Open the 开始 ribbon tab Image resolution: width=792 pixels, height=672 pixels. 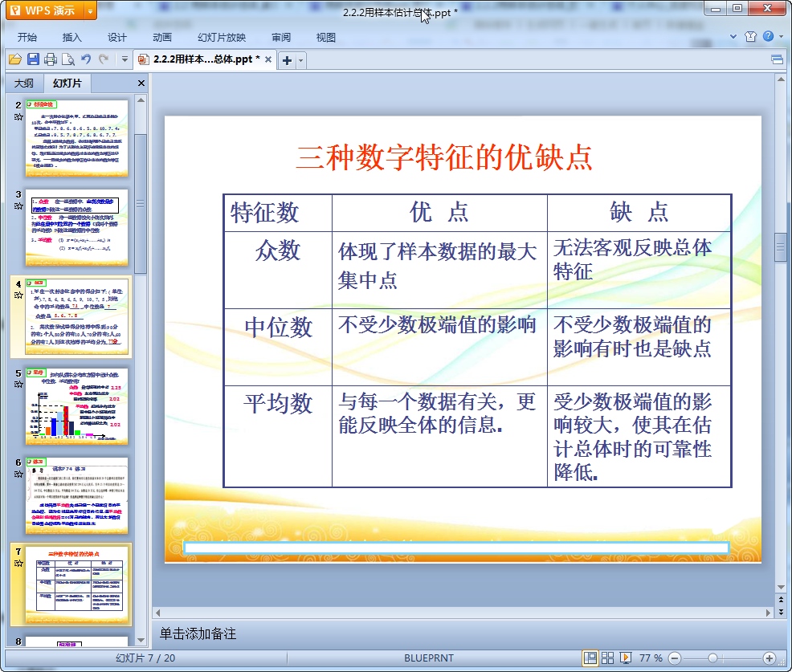point(27,38)
